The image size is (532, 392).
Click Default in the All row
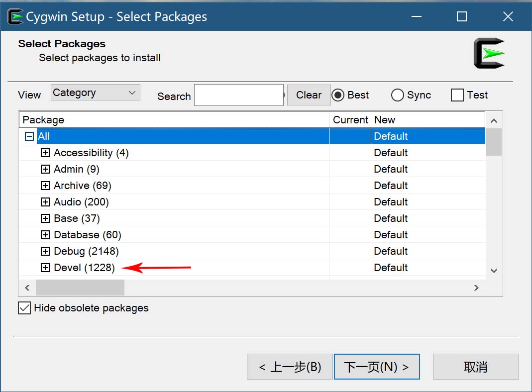[x=391, y=136]
